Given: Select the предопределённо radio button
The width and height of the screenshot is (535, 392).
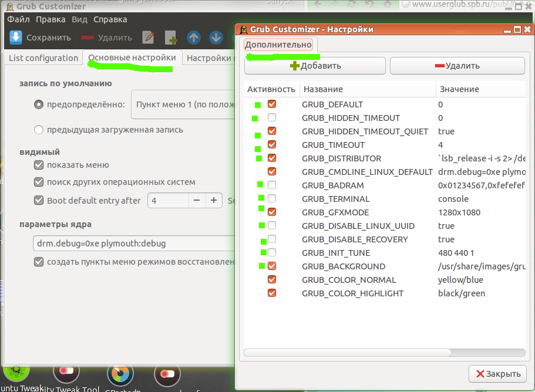Looking at the screenshot, I should [39, 104].
